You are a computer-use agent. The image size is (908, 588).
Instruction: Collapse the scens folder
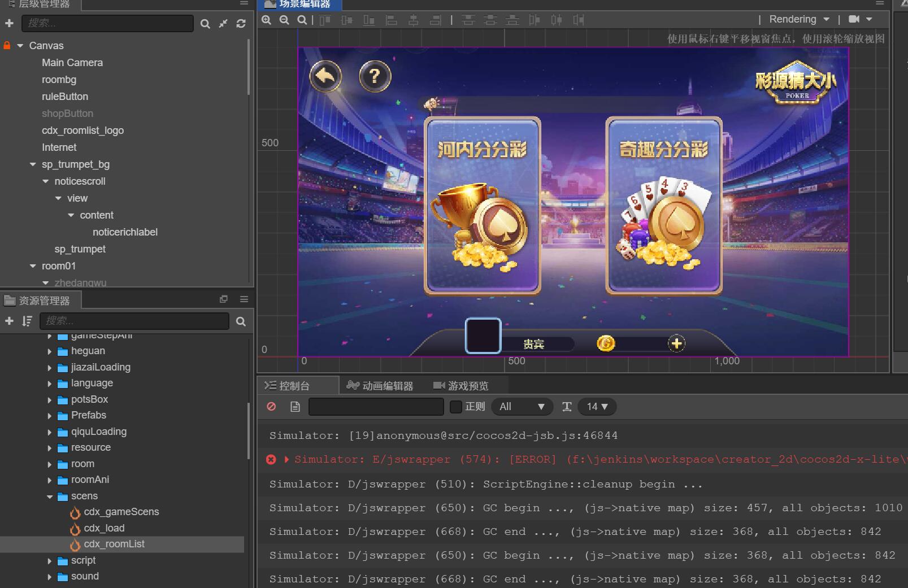point(49,496)
